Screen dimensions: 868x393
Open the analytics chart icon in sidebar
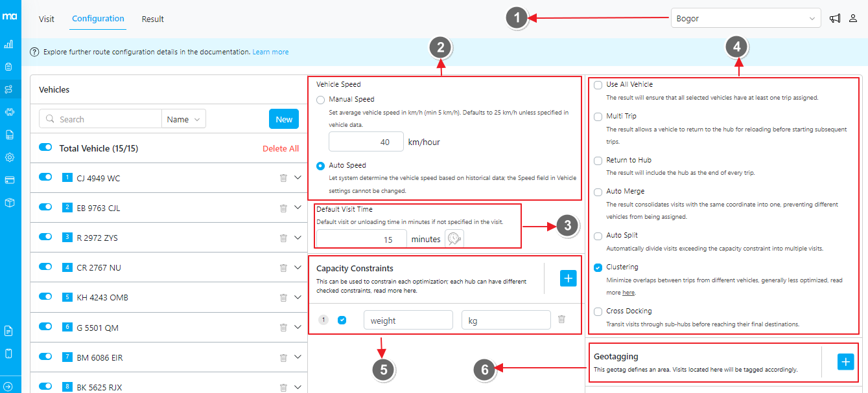9,45
